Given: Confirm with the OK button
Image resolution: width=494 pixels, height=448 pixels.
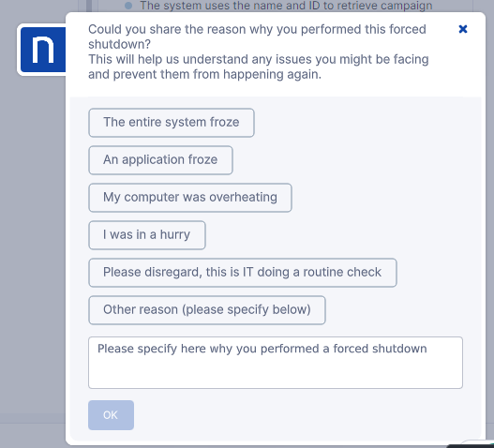Looking at the screenshot, I should click(x=111, y=415).
